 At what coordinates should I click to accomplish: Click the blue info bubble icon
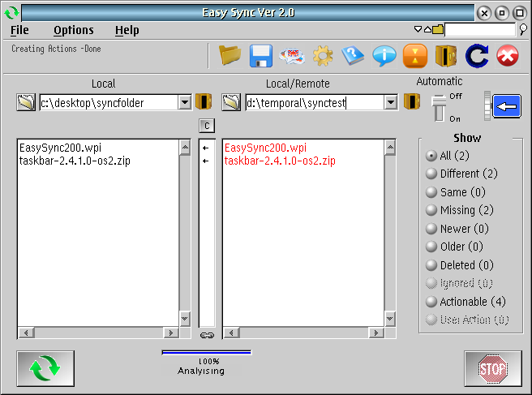click(384, 56)
